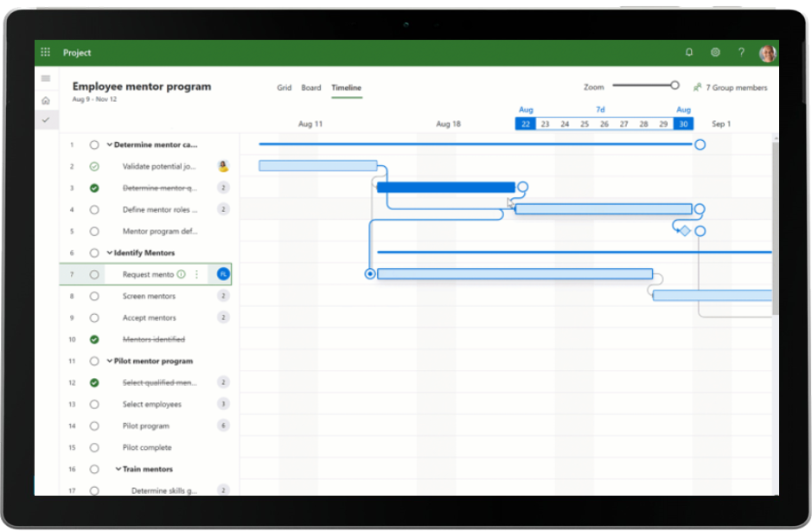Collapse the Pilot mentor program group

[110, 361]
